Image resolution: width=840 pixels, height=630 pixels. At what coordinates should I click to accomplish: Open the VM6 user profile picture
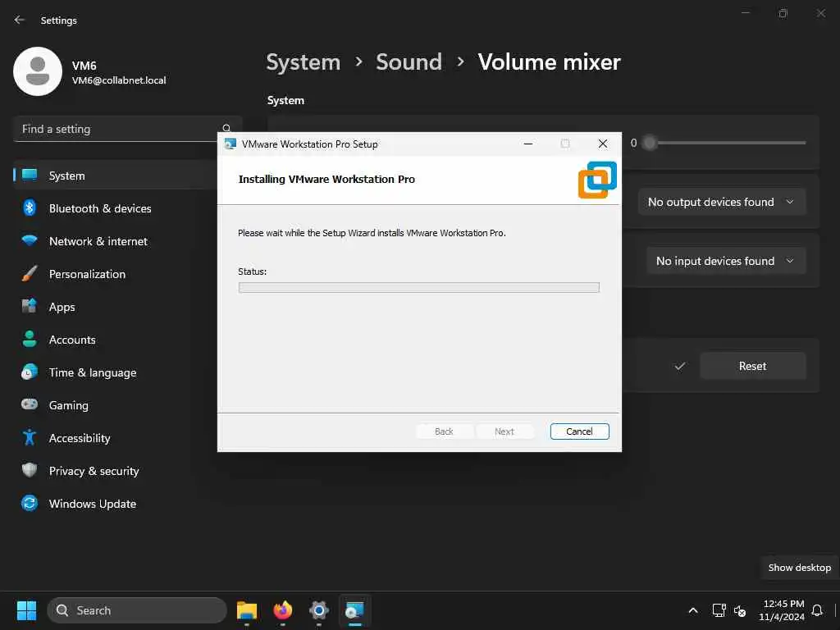[38, 71]
